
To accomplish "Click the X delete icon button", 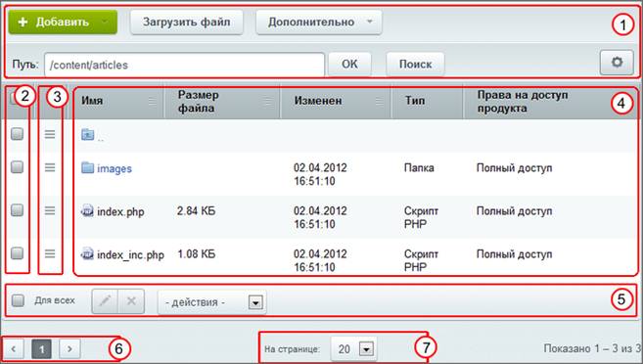I will [131, 301].
